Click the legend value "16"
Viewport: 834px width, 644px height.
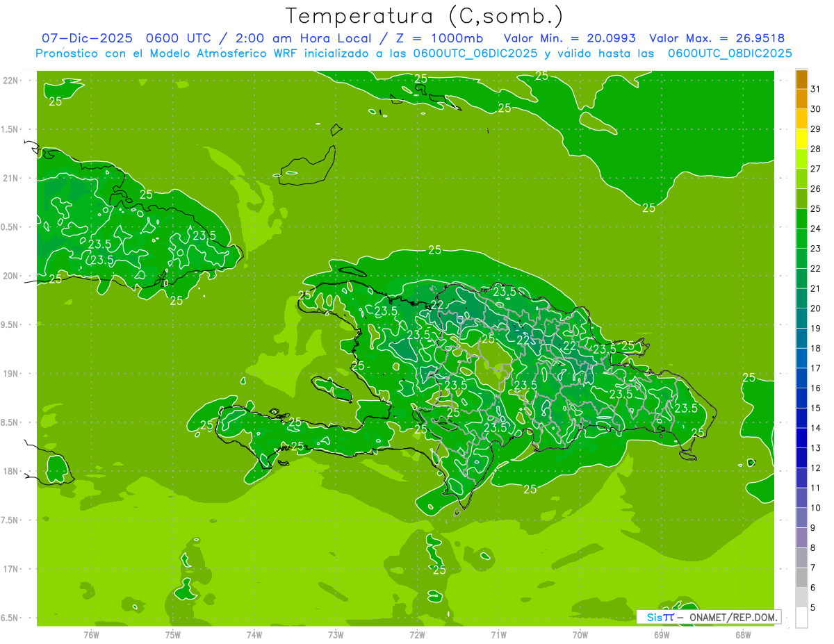coord(816,388)
